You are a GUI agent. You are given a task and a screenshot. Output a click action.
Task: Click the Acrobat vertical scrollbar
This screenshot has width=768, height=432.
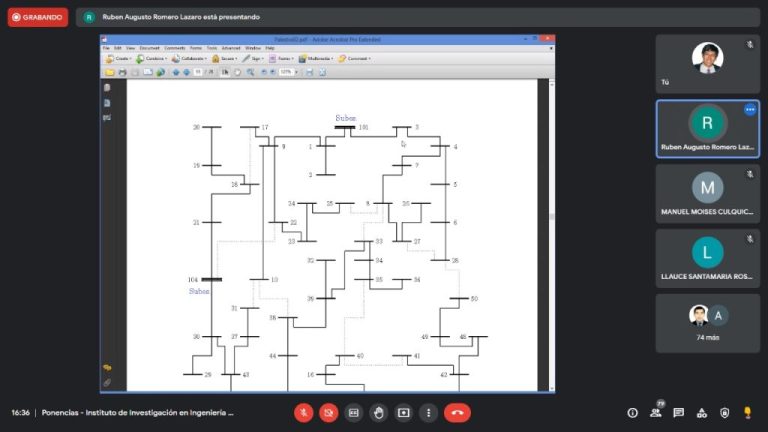click(551, 215)
